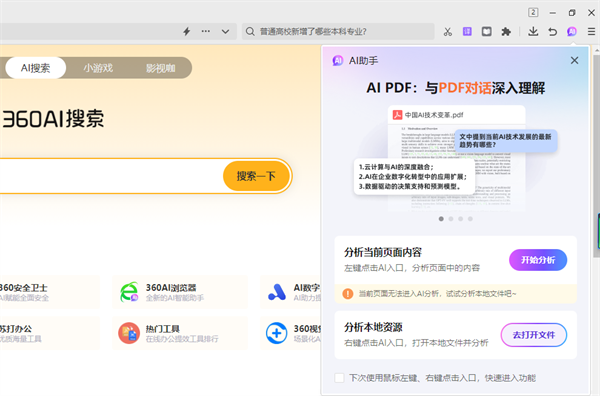The width and height of the screenshot is (600, 396).
Task: Select the third carousel dot indicator
Action: (x=461, y=219)
